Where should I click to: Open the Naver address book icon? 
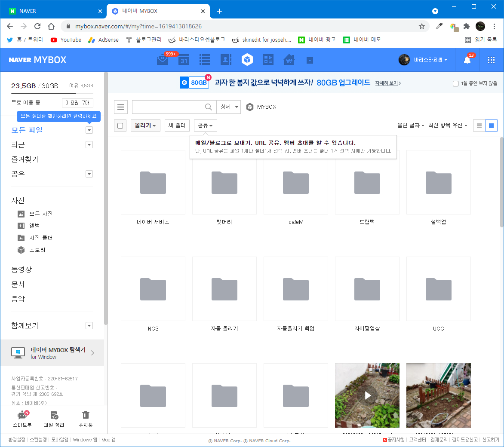[226, 60]
